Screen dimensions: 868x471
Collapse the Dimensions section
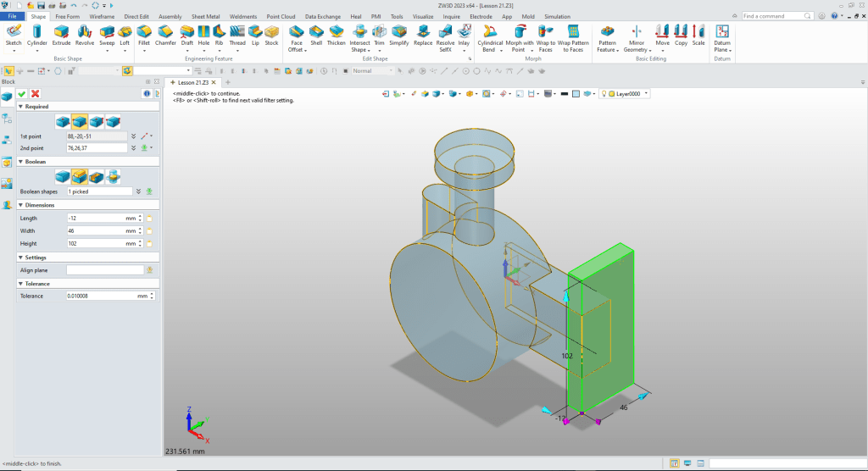pyautogui.click(x=40, y=205)
